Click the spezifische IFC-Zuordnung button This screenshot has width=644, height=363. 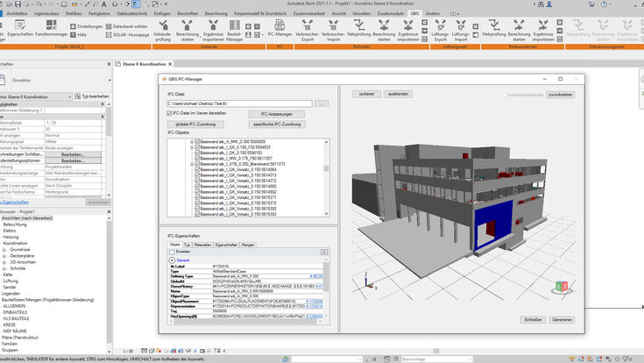(276, 125)
